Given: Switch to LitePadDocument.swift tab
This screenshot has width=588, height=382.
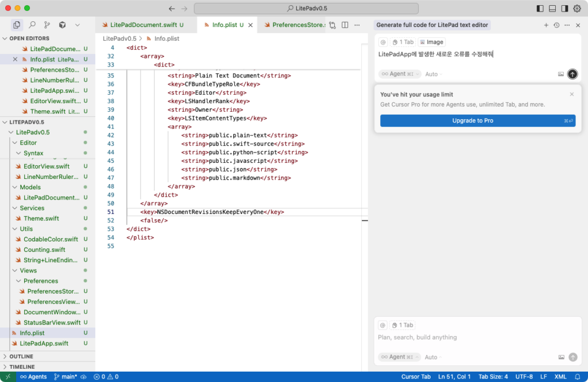Looking at the screenshot, I should (143, 25).
